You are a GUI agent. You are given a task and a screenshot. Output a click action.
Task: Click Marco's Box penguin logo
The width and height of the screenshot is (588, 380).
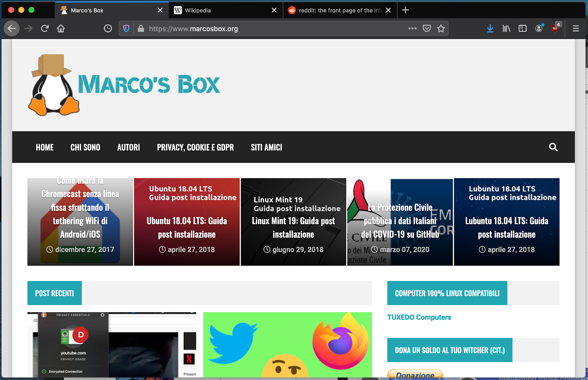point(54,85)
